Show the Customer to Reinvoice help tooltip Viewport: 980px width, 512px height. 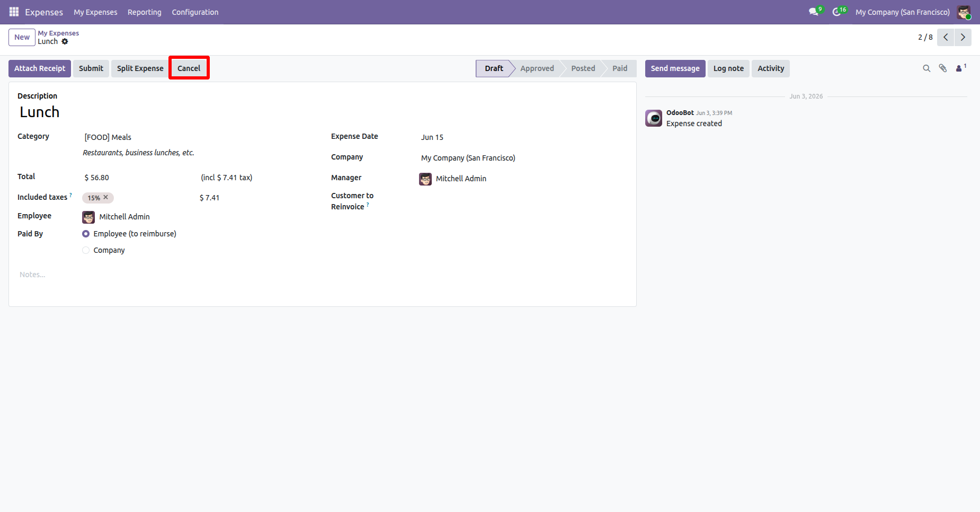pyautogui.click(x=368, y=205)
